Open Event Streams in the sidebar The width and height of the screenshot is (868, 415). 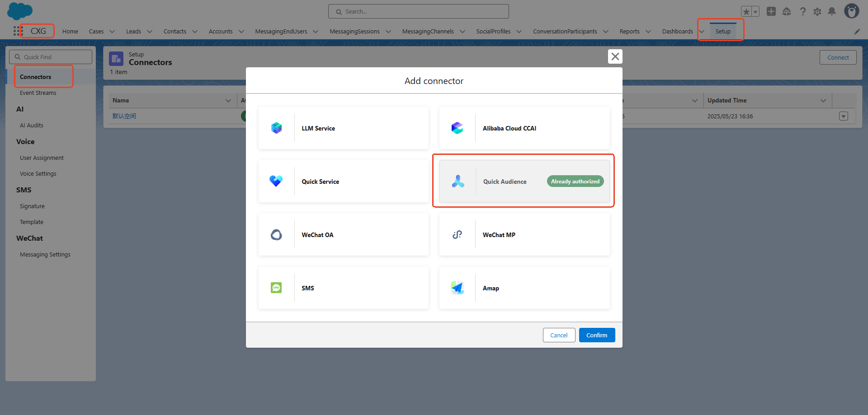pyautogui.click(x=38, y=93)
